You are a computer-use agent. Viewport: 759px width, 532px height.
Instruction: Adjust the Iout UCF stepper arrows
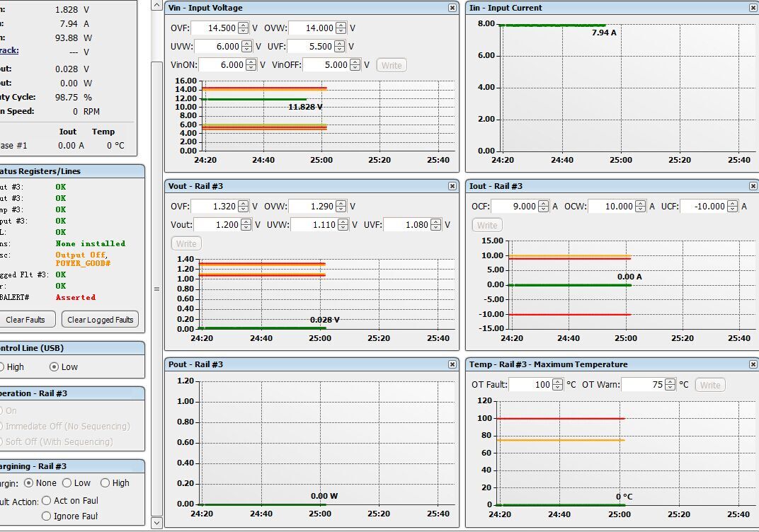coord(733,207)
